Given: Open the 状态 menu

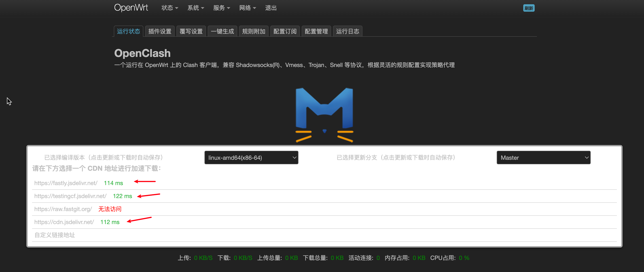Looking at the screenshot, I should click(x=169, y=8).
